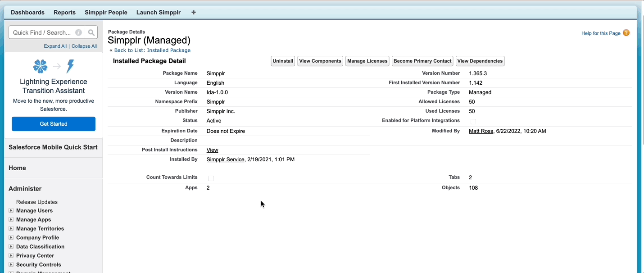644x273 pixels.
Task: Click the Lightning bolt icon
Action: click(70, 67)
